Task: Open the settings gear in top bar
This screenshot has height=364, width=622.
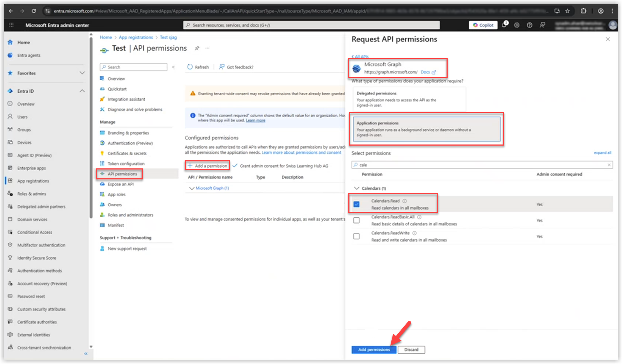Action: (x=517, y=25)
